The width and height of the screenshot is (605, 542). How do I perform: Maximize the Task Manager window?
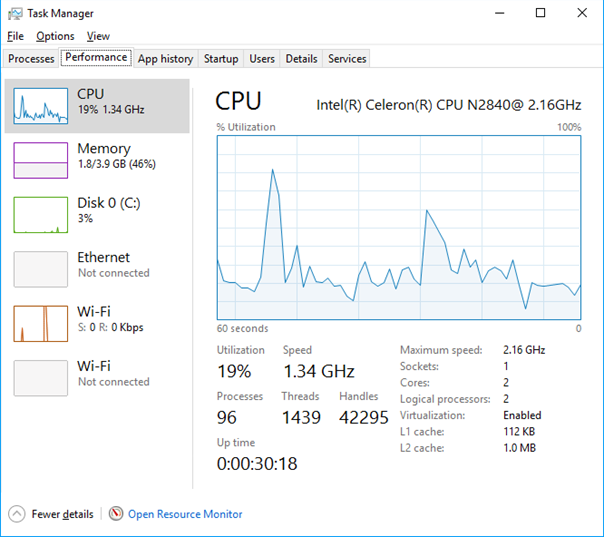pos(540,13)
